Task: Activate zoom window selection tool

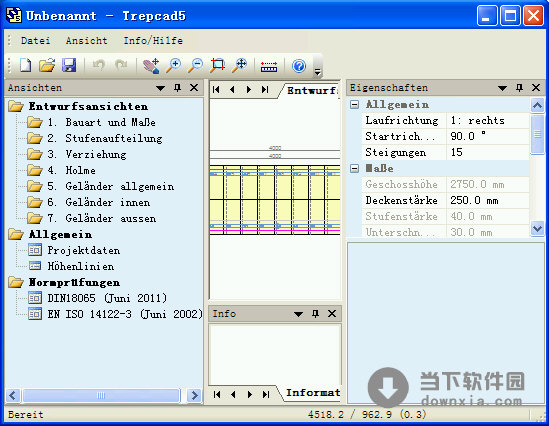Action: pyautogui.click(x=217, y=65)
